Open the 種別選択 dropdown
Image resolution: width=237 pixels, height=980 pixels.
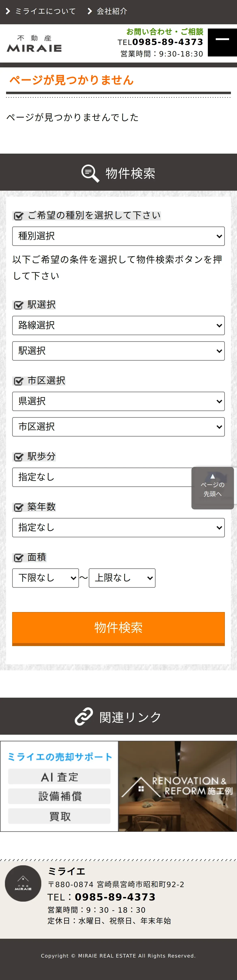(x=118, y=236)
